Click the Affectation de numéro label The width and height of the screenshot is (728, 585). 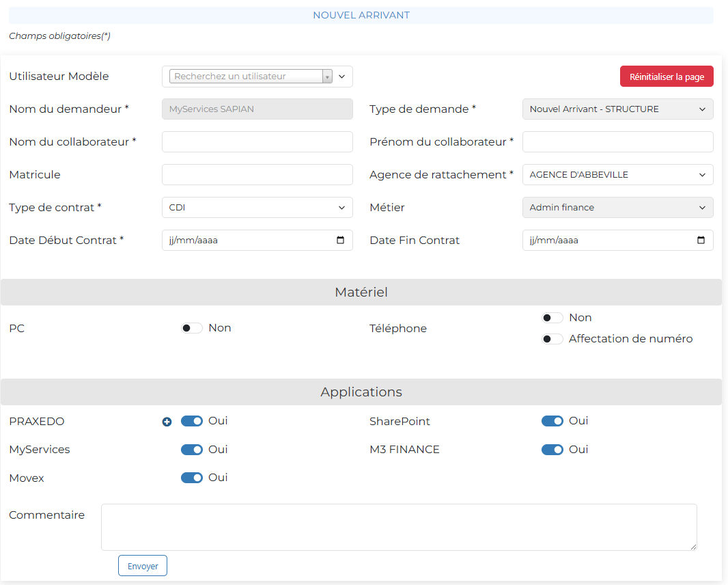point(630,339)
